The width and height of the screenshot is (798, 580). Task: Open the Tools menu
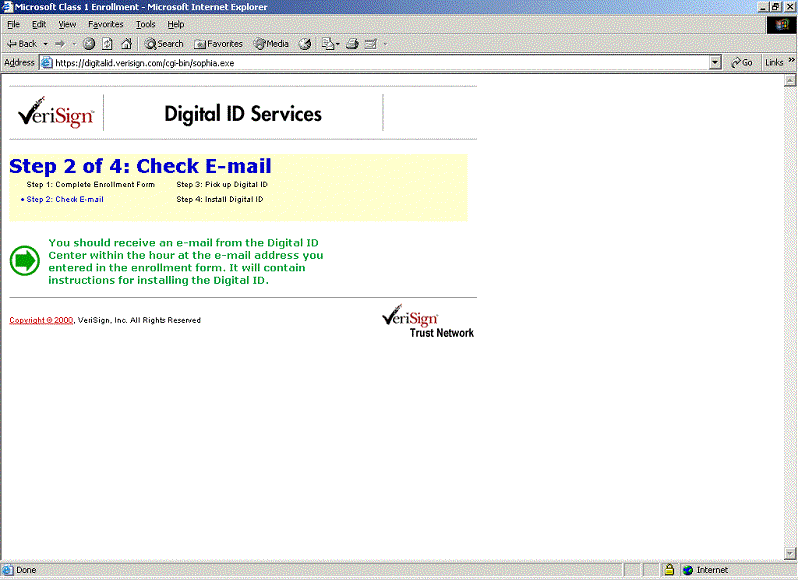(145, 24)
